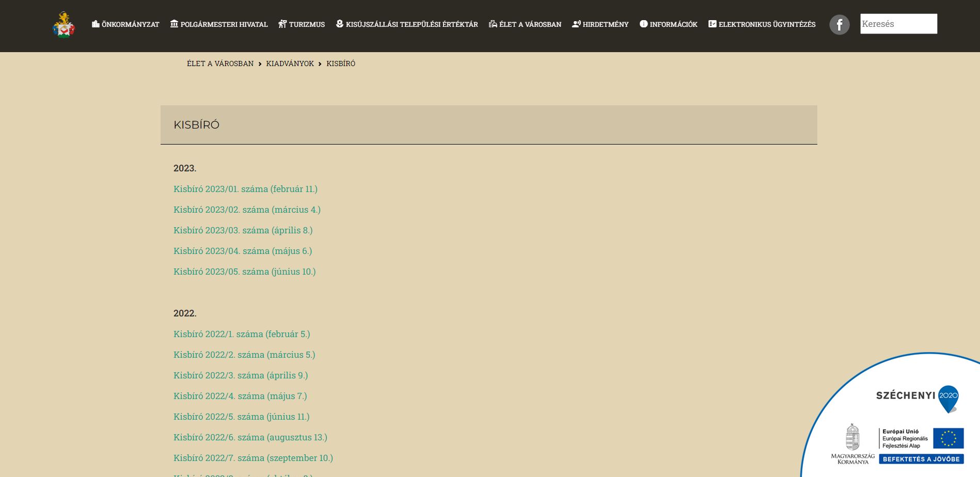The image size is (980, 477).
Task: Click the building icon beside Önkormányzat
Action: pyautogui.click(x=96, y=24)
